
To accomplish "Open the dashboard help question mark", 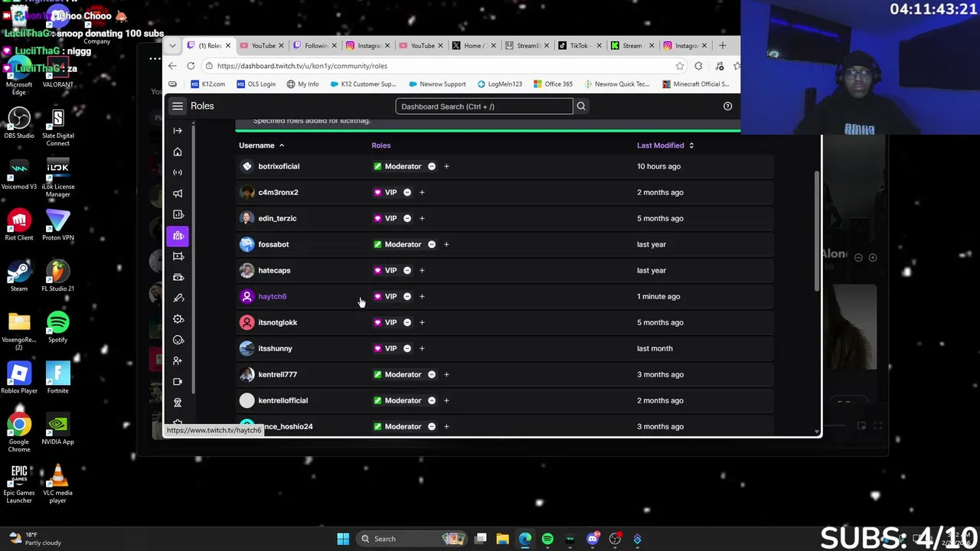I will [727, 106].
